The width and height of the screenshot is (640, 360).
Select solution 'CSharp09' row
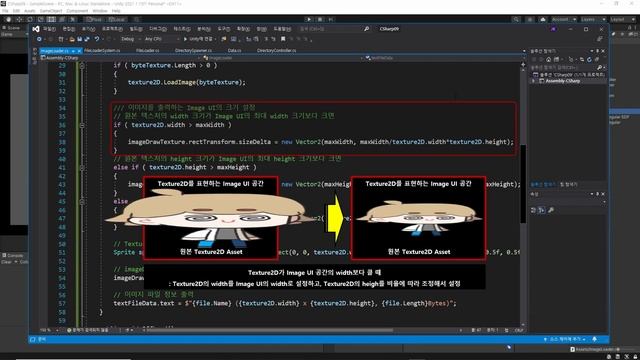568,75
